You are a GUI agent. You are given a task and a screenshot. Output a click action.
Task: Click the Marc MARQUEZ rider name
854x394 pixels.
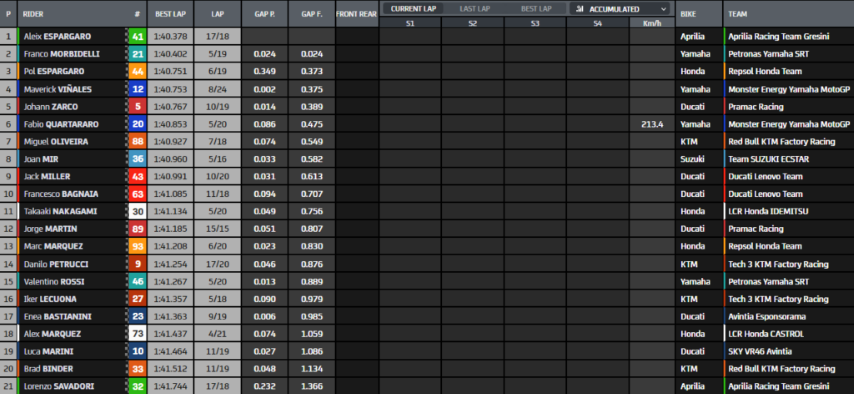pyautogui.click(x=53, y=246)
